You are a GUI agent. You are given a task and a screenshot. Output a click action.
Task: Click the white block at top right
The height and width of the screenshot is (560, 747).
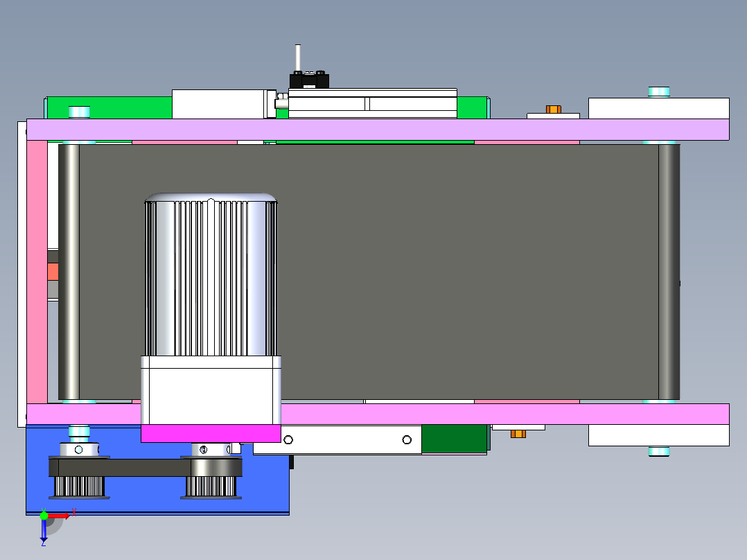click(659, 108)
